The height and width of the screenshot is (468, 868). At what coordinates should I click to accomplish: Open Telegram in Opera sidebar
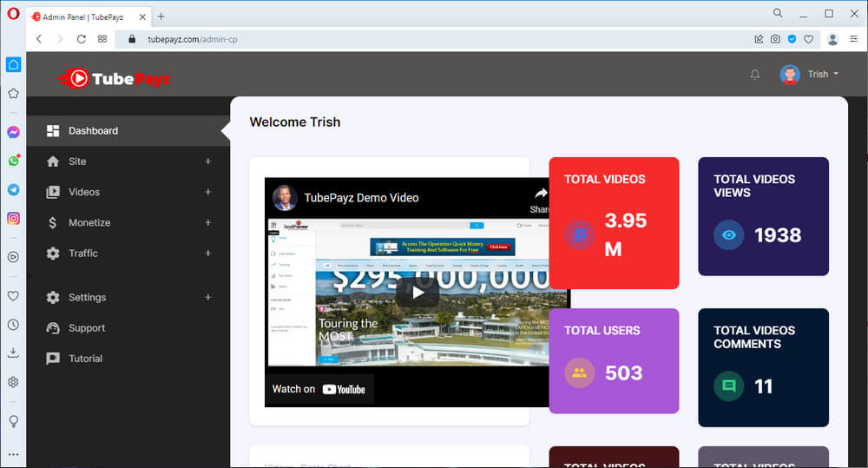point(13,189)
